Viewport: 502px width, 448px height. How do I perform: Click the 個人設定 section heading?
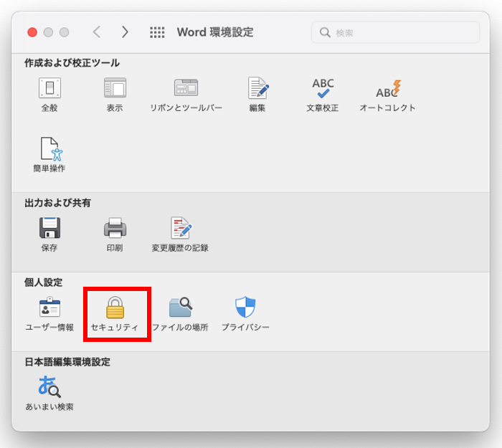(x=43, y=282)
